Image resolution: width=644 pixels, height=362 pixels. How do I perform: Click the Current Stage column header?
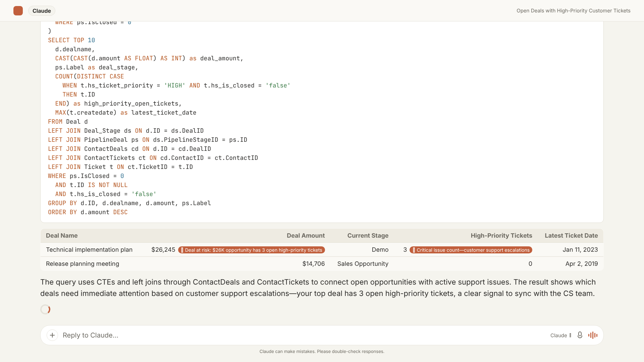click(x=368, y=236)
